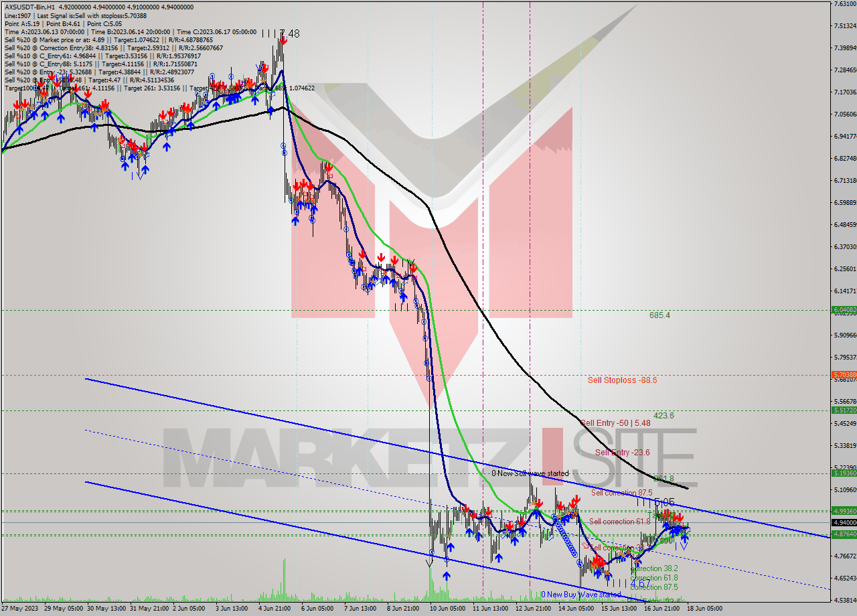Click the 261.8 Fibonacci level label

tap(664, 478)
